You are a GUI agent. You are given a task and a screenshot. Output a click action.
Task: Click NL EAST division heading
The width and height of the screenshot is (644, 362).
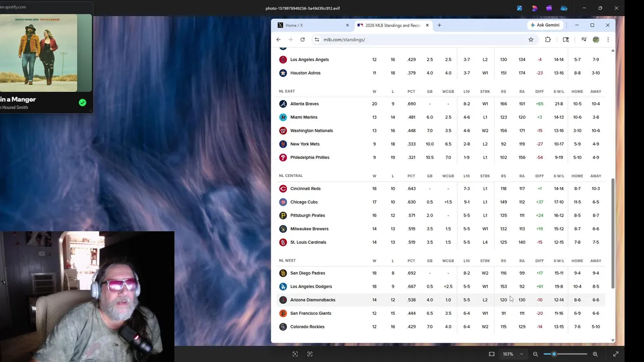(287, 91)
